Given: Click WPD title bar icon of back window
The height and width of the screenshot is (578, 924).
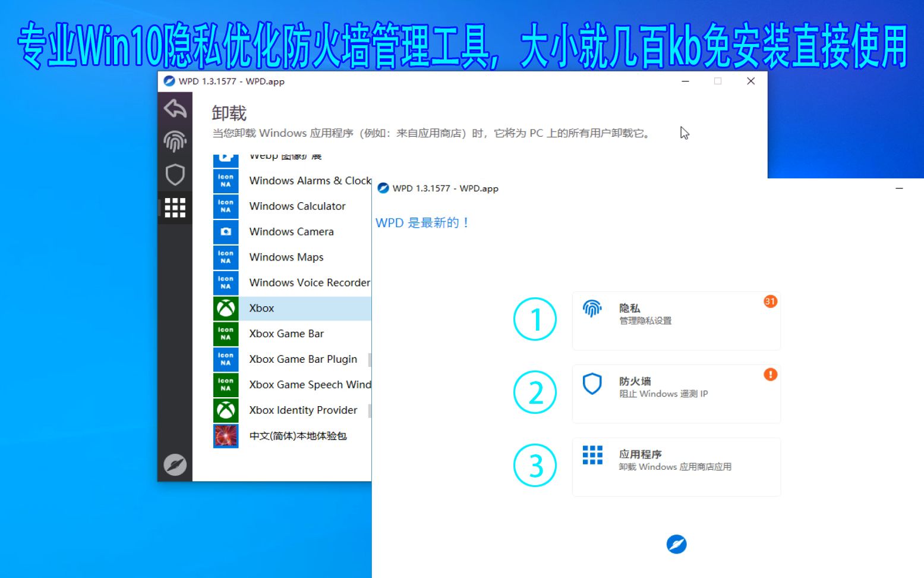Looking at the screenshot, I should (169, 81).
